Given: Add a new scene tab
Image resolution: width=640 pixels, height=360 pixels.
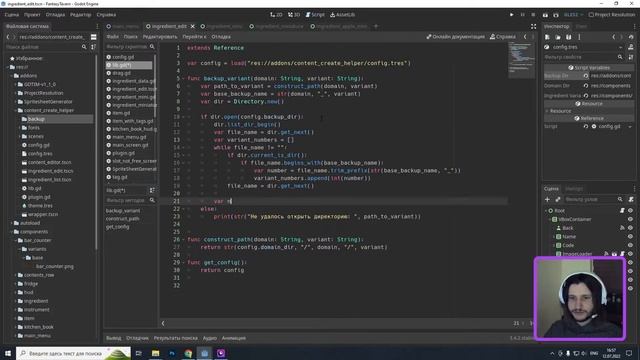Looking at the screenshot, I should tap(376, 26).
